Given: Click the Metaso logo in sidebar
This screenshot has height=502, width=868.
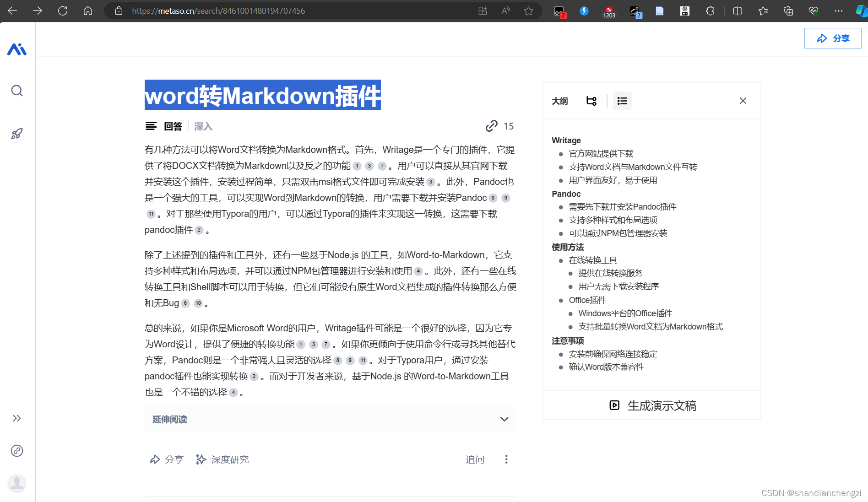Looking at the screenshot, I should coord(17,49).
